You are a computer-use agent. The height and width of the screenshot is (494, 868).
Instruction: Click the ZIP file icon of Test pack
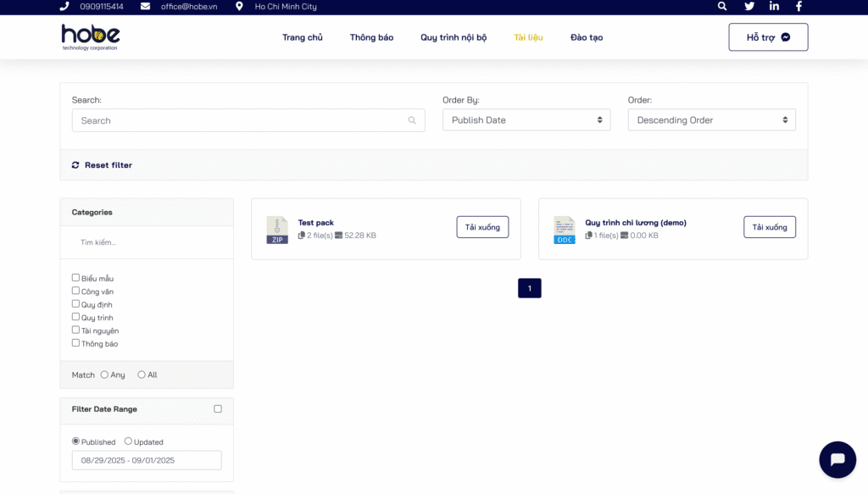coord(277,230)
